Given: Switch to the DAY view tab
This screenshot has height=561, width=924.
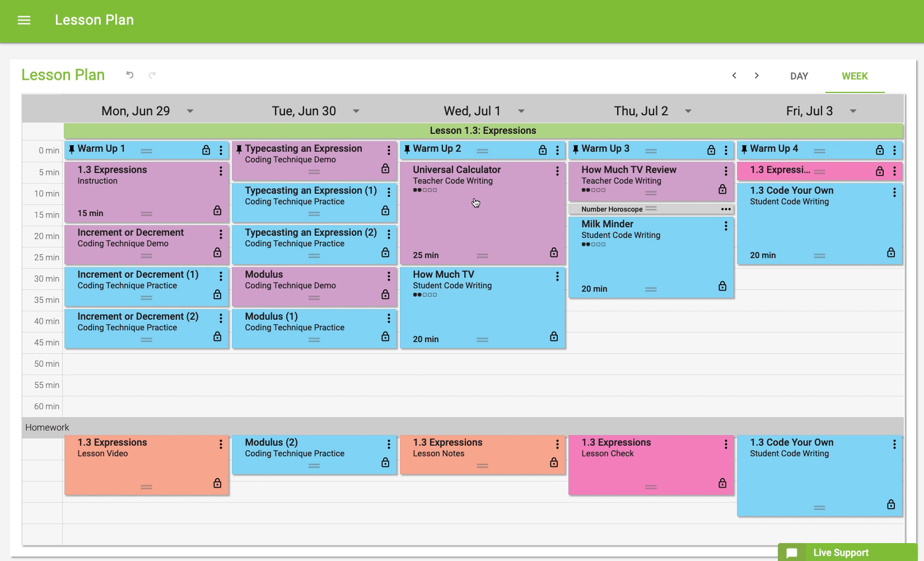Looking at the screenshot, I should 799,76.
